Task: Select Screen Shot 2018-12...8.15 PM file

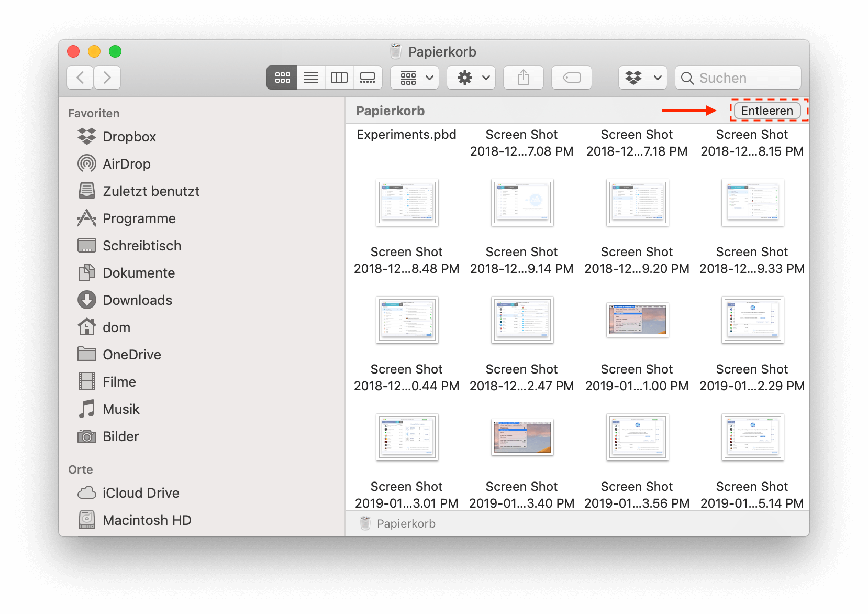Action: click(x=752, y=142)
